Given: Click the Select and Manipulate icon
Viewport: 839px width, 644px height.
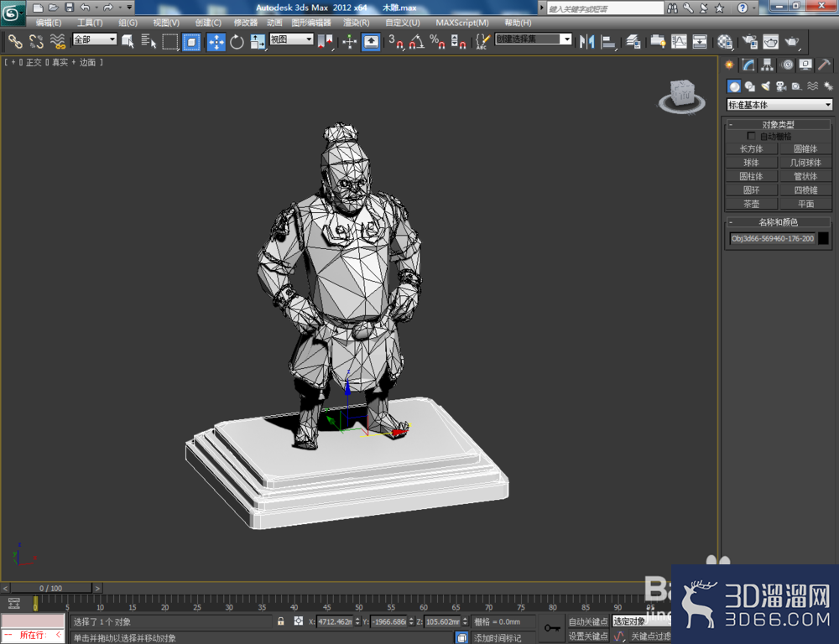Looking at the screenshot, I should pos(349,41).
